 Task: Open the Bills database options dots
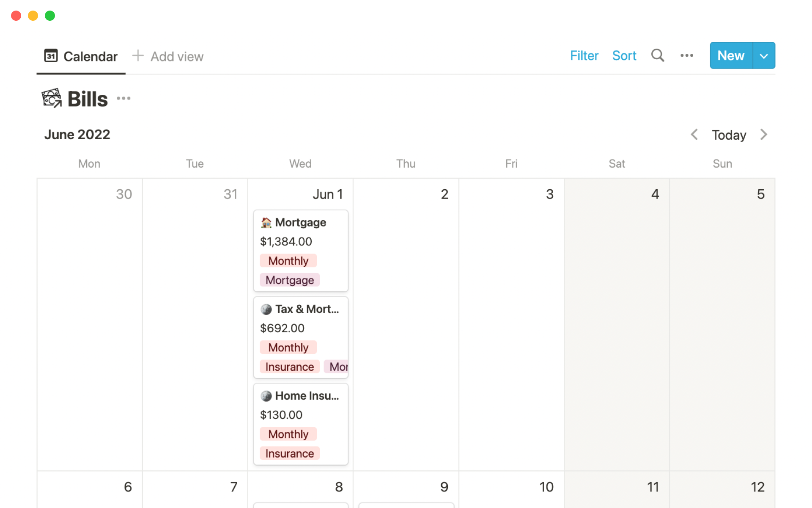[123, 99]
